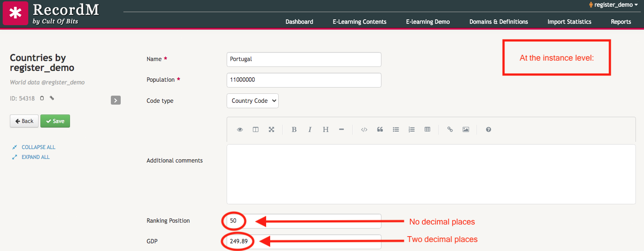
Task: Insert a blockquote with the quote icon
Action: pyautogui.click(x=380, y=130)
